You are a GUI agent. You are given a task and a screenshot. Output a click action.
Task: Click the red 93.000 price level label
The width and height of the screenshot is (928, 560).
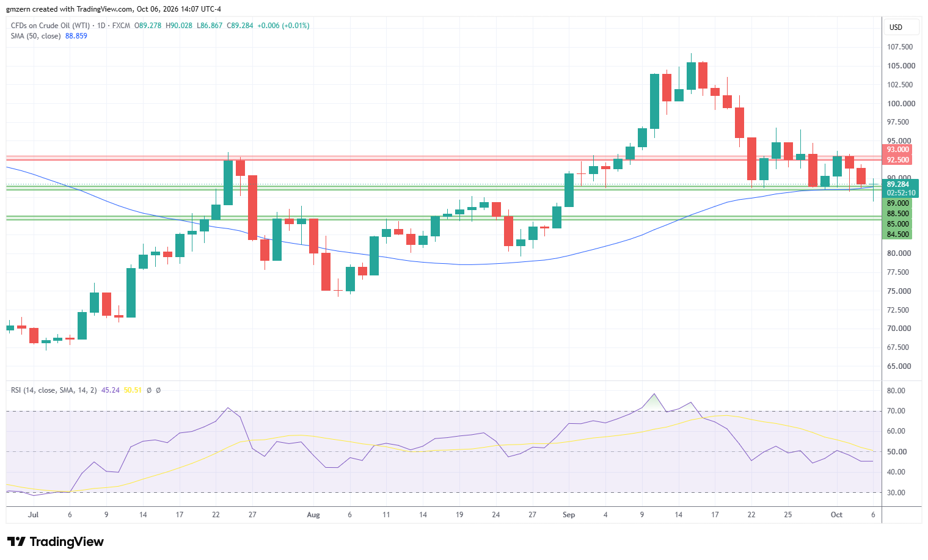898,150
